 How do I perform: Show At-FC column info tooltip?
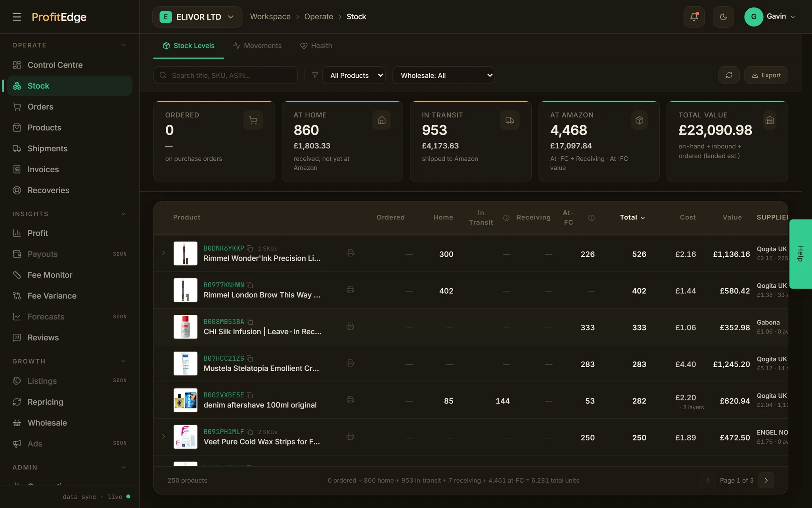(592, 218)
